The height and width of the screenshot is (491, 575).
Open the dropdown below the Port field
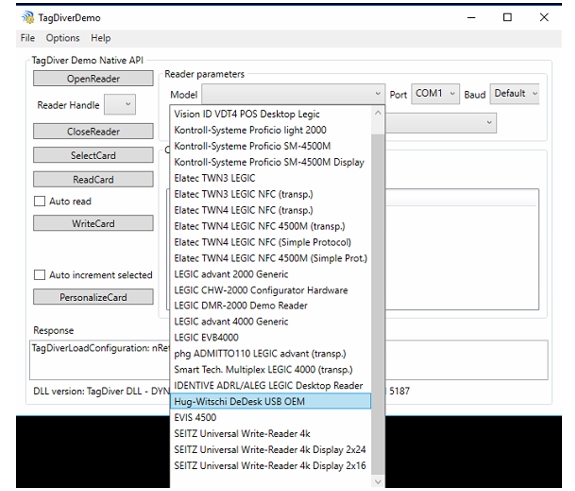tap(441, 123)
